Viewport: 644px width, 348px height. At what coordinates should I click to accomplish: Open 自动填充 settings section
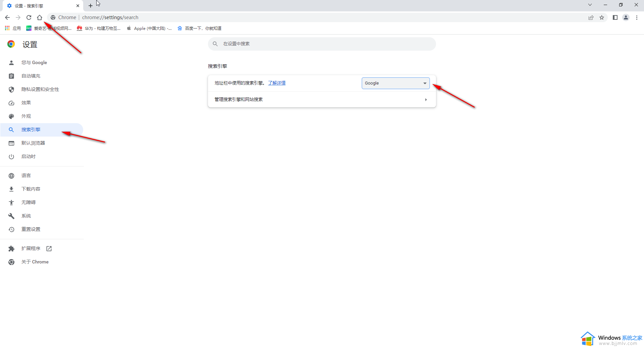coord(42,76)
